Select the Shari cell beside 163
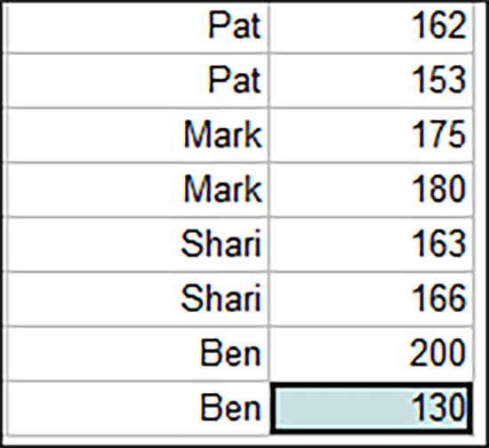This screenshot has height=448, width=489. click(137, 244)
